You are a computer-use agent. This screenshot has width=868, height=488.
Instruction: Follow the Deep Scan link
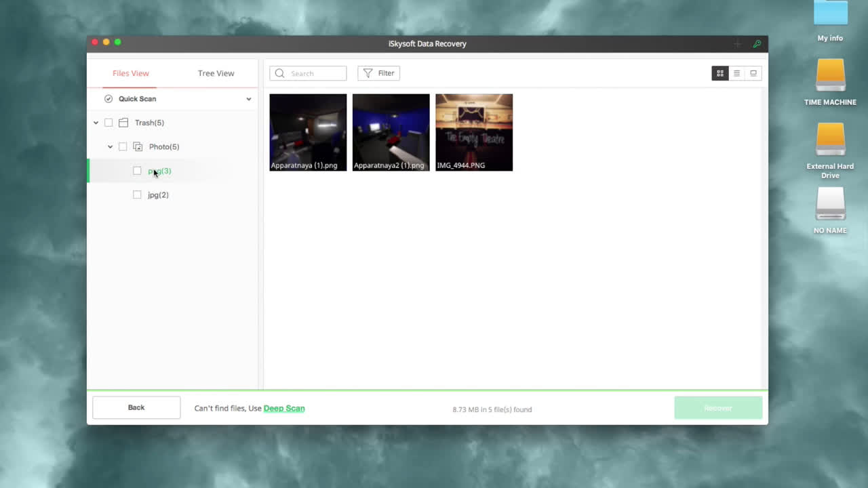[x=283, y=408]
